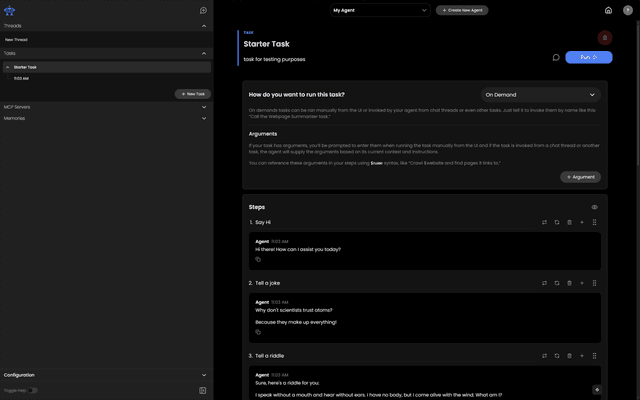The height and width of the screenshot is (400, 640).
Task: Copy the 'Tell a joke' agent response
Action: tap(257, 332)
